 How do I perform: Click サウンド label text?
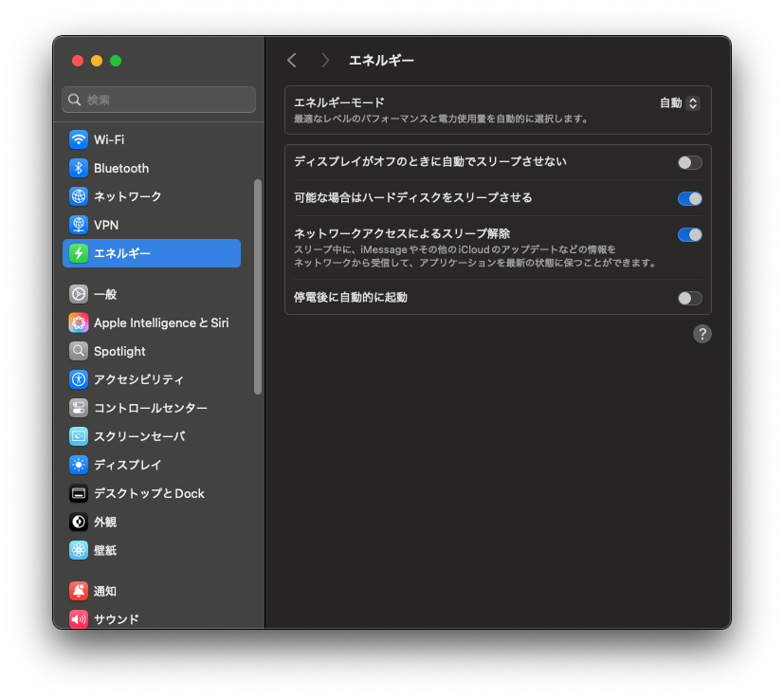[x=117, y=619]
